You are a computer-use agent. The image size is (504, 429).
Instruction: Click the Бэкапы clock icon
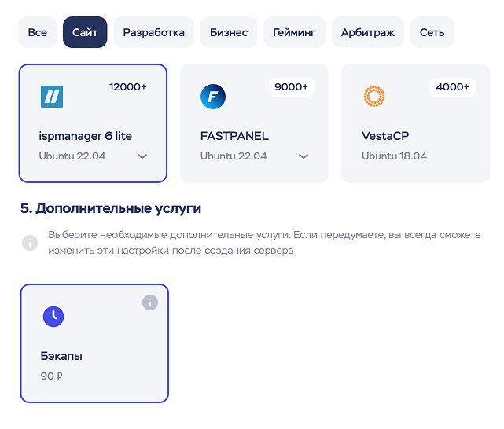point(53,316)
